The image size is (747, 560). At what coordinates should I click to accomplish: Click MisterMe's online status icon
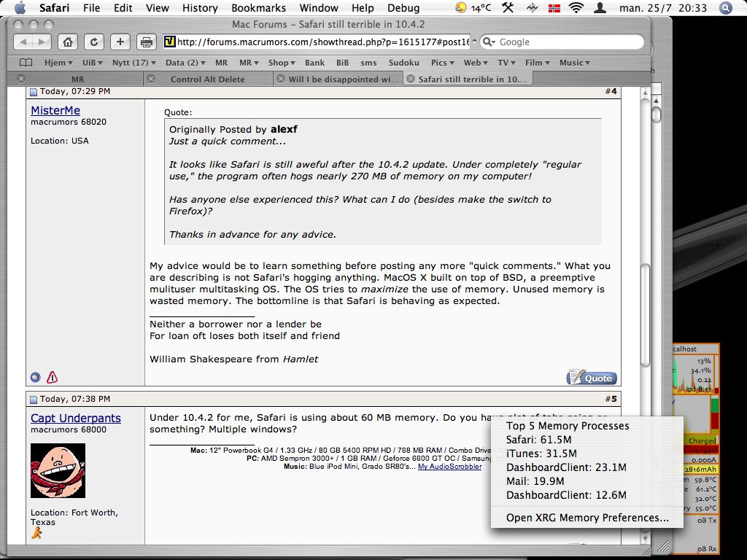(x=35, y=378)
